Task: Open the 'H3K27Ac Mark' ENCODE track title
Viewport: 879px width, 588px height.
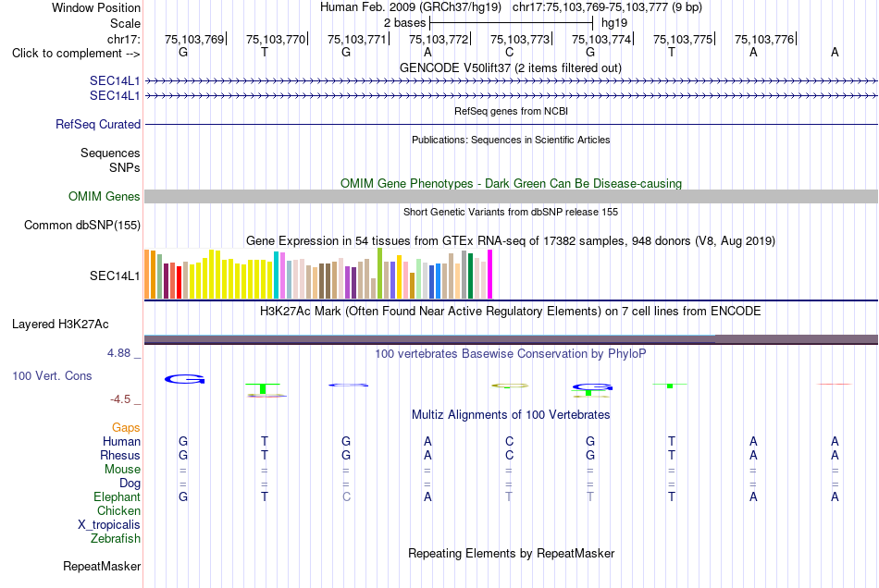Action: click(511, 311)
